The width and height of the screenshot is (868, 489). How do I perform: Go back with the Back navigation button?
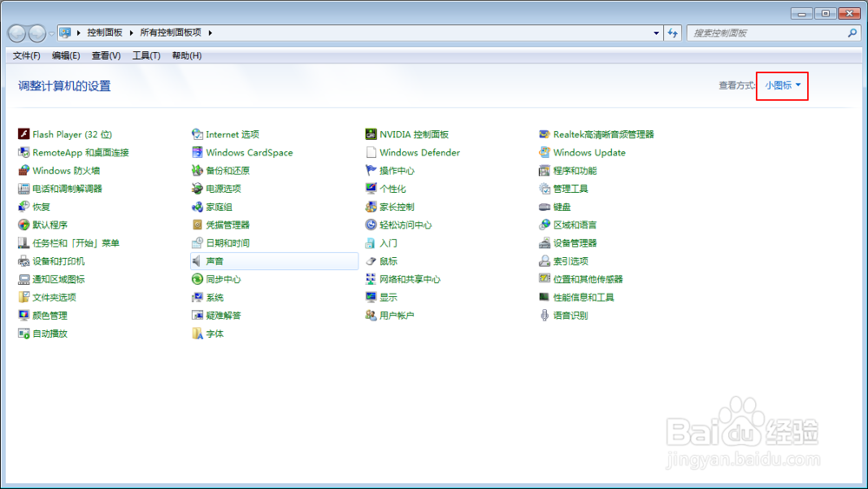tap(16, 34)
